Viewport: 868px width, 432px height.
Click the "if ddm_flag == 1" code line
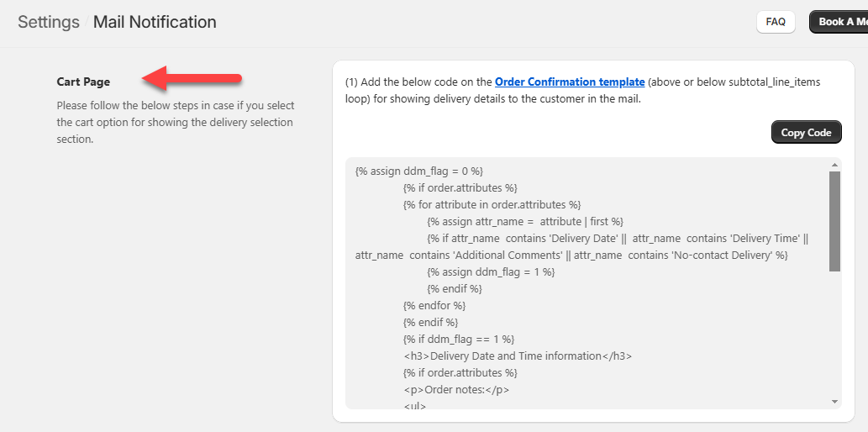click(x=458, y=339)
